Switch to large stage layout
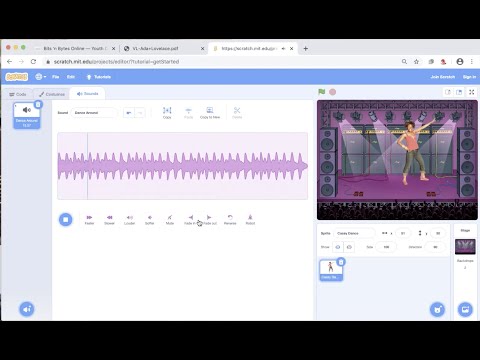Screen dimensions: 480x360 (459, 92)
